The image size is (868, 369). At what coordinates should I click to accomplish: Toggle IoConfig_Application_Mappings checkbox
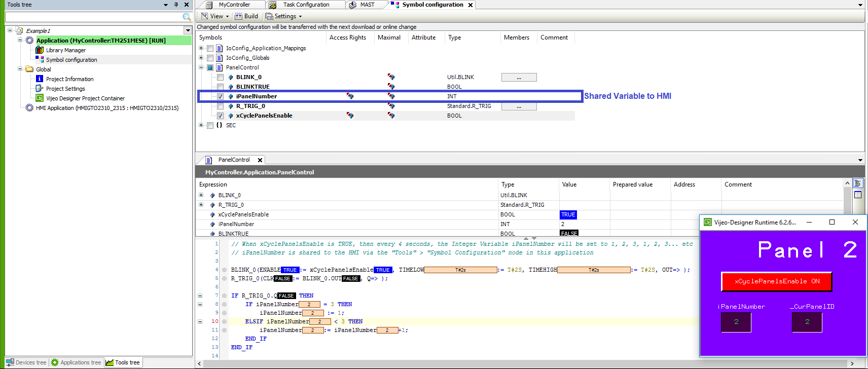[210, 49]
